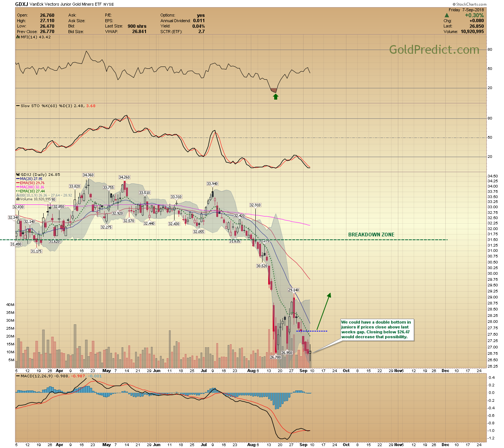Click the -1.2 MACD axis label

click(x=491, y=439)
